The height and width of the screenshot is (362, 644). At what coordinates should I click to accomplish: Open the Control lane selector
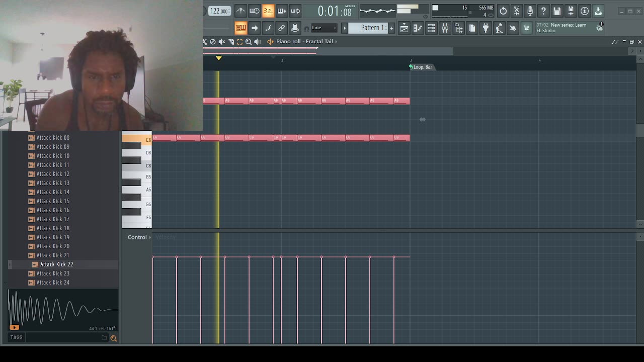139,237
